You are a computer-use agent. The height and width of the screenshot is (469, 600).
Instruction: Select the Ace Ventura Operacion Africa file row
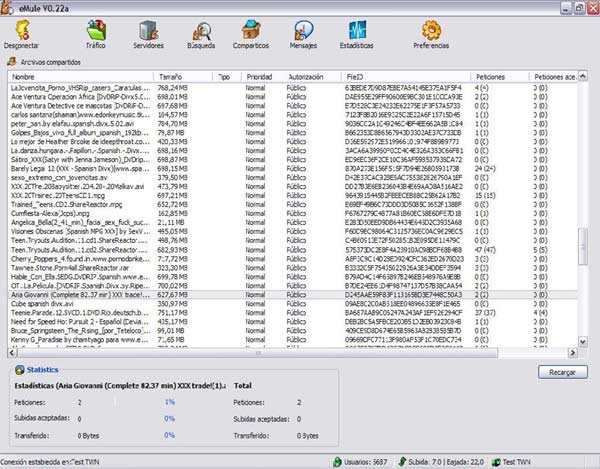[x=293, y=97]
